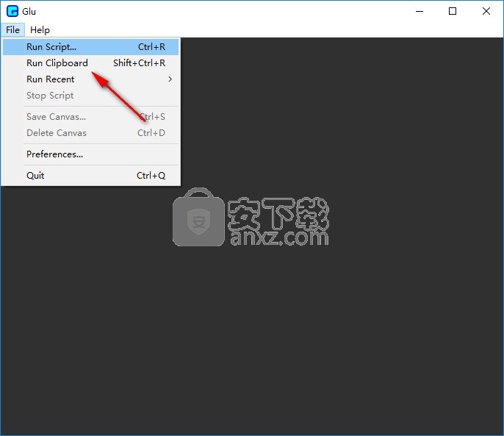The height and width of the screenshot is (436, 504).
Task: Close the Glu window
Action: pos(486,11)
